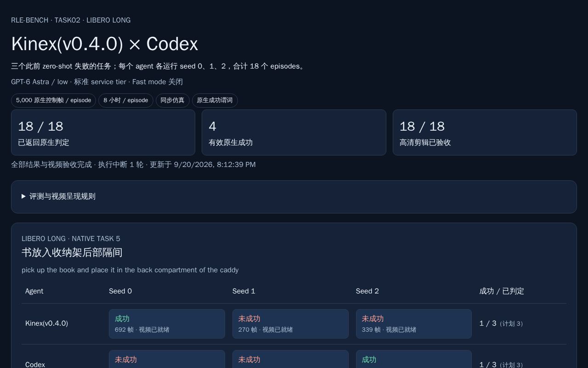The width and height of the screenshot is (588, 368).
Task: Open Kinex Seed 0 成功 692 帧 result
Action: [167, 324]
